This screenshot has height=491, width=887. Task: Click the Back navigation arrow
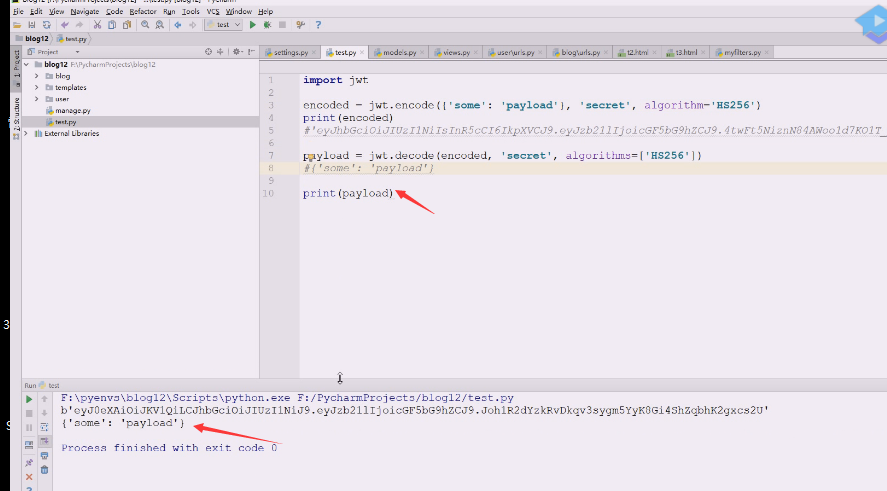pos(178,25)
